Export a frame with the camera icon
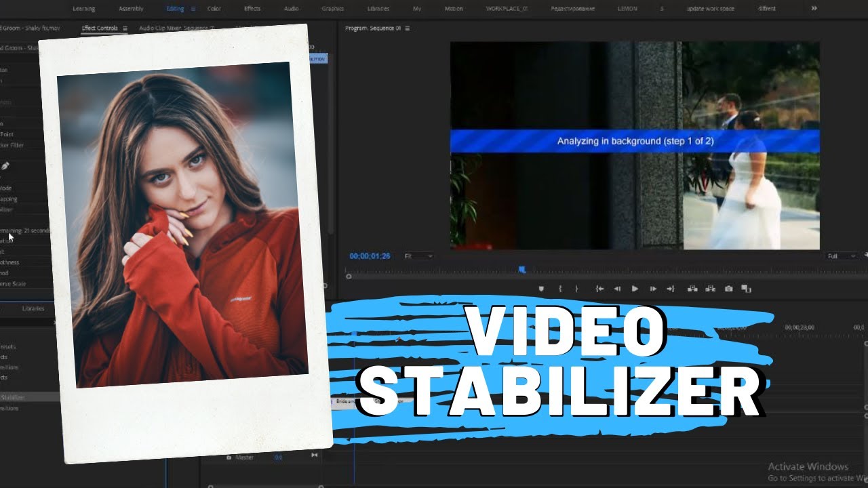Image resolution: width=868 pixels, height=488 pixels. tap(728, 289)
